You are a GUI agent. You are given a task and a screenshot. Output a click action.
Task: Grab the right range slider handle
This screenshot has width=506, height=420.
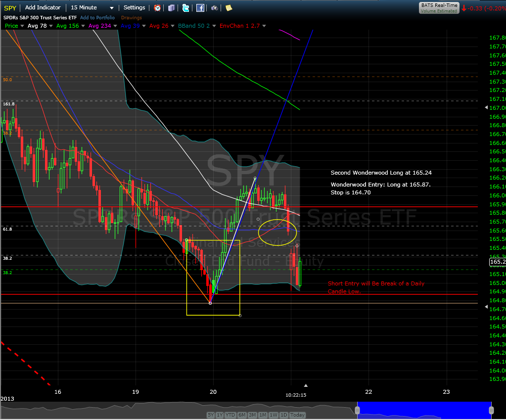click(491, 410)
